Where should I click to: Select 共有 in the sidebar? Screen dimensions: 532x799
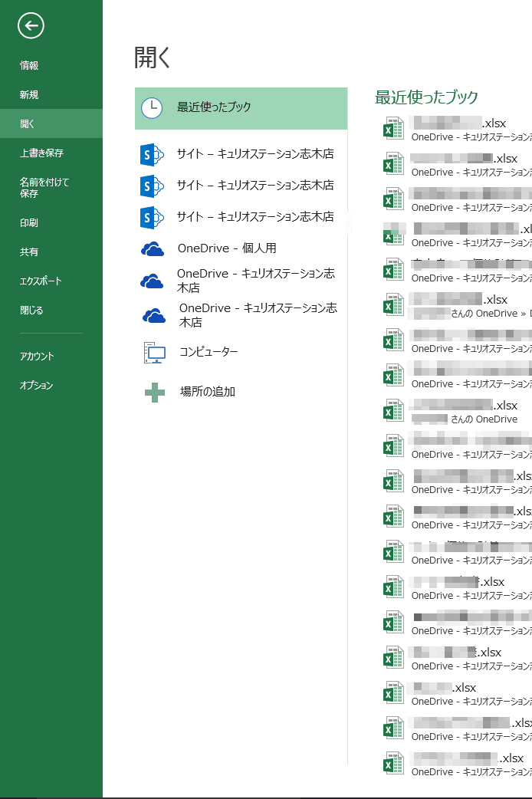coord(51,252)
